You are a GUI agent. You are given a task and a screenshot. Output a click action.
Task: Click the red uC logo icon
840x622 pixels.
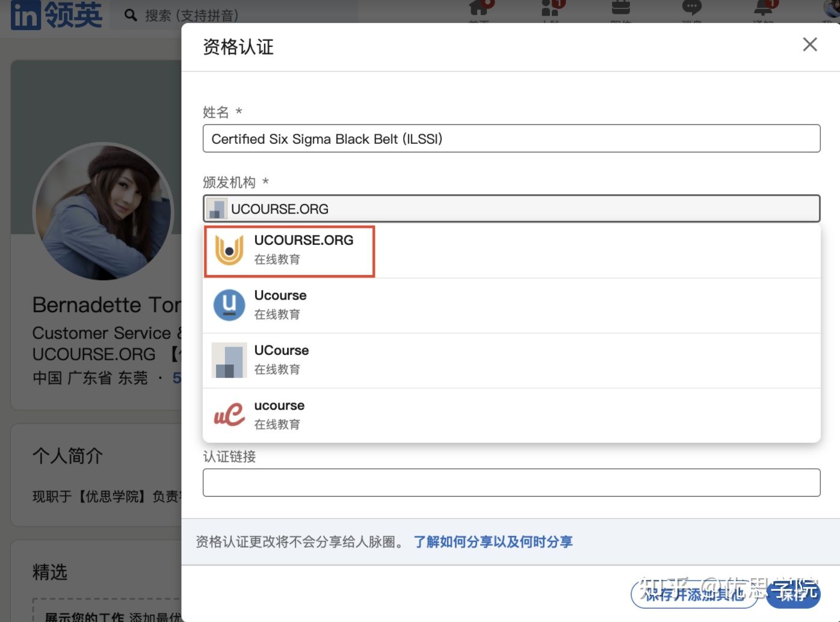pos(229,415)
